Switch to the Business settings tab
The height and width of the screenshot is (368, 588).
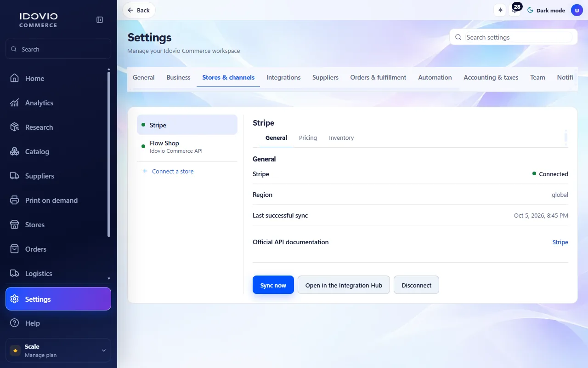pos(178,77)
